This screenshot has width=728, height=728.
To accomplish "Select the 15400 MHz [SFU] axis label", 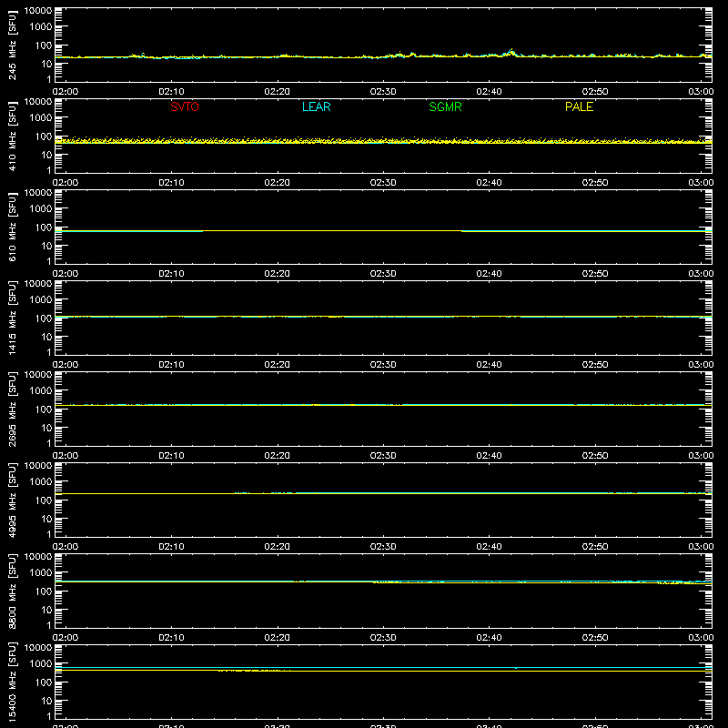I will tap(13, 682).
